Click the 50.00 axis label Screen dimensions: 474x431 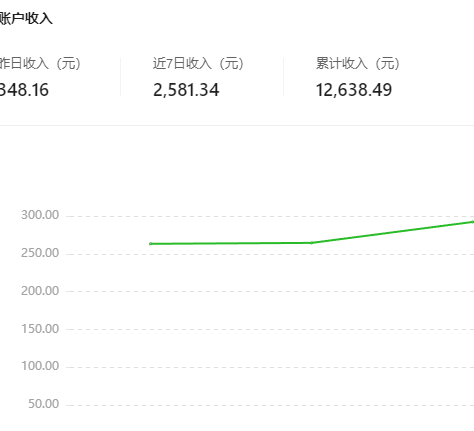tap(43, 404)
